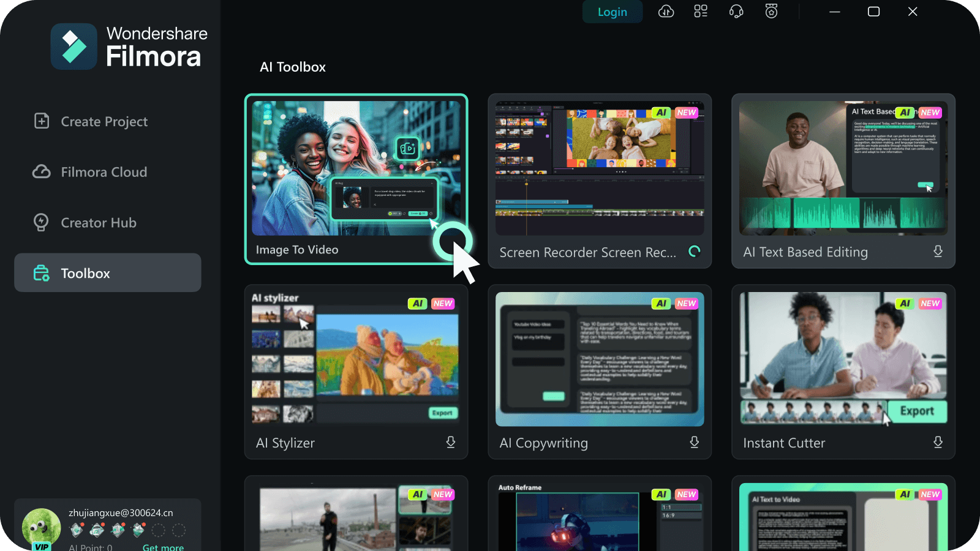The height and width of the screenshot is (551, 980).
Task: Open AI Text Based Editing thumbnail
Action: click(843, 168)
